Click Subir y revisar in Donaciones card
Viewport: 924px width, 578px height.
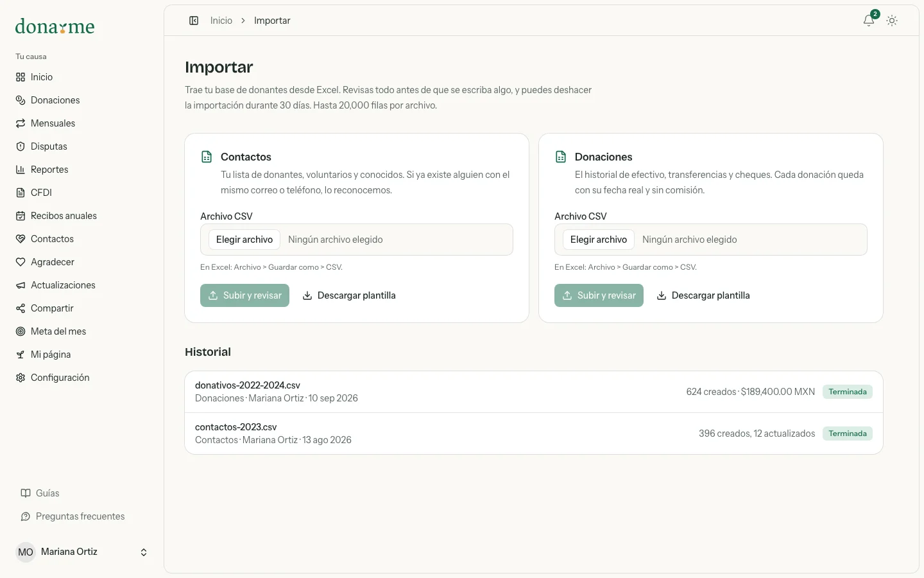click(x=599, y=295)
